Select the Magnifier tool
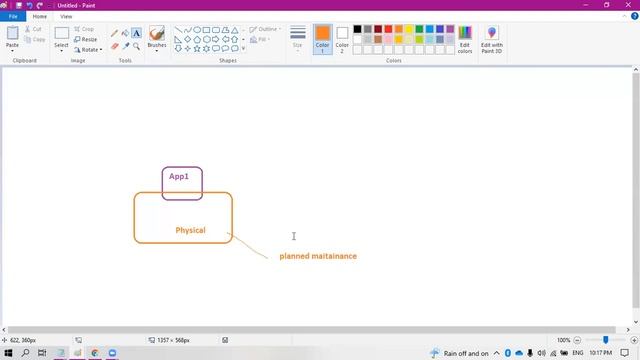Viewport: 640px width, 360px height. pos(136,46)
